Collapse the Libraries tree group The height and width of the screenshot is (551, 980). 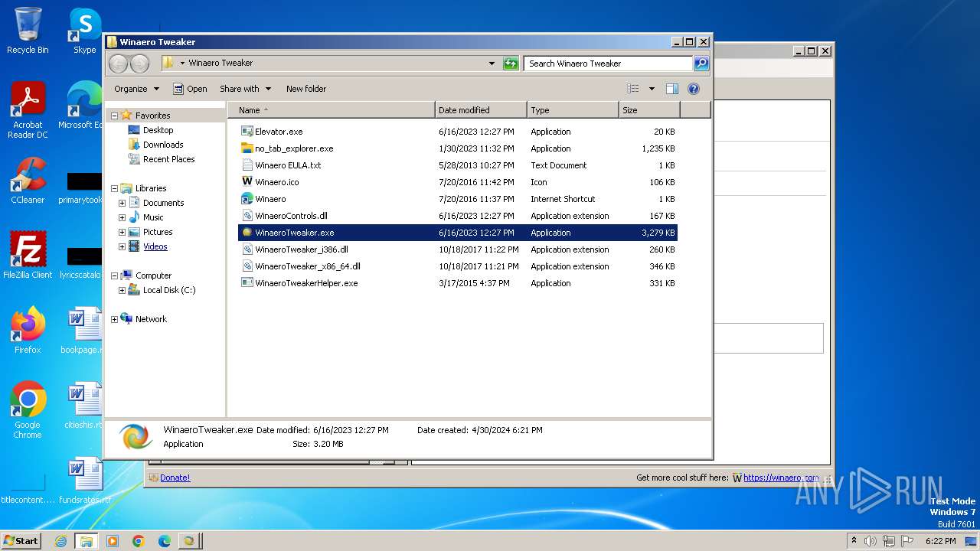tap(114, 188)
